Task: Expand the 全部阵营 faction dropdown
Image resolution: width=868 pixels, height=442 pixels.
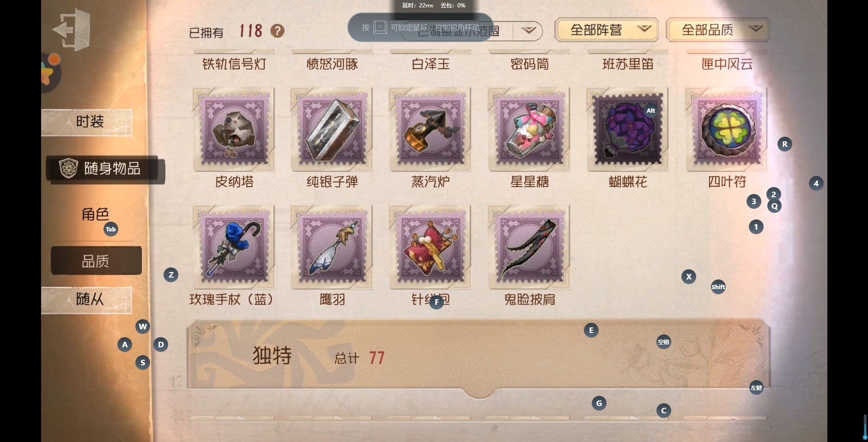Action: [607, 30]
